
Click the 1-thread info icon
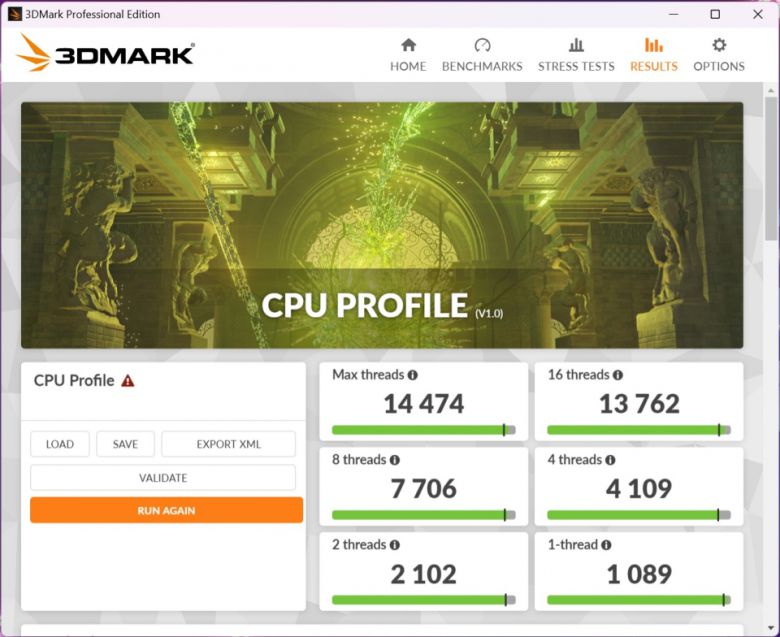pos(607,545)
